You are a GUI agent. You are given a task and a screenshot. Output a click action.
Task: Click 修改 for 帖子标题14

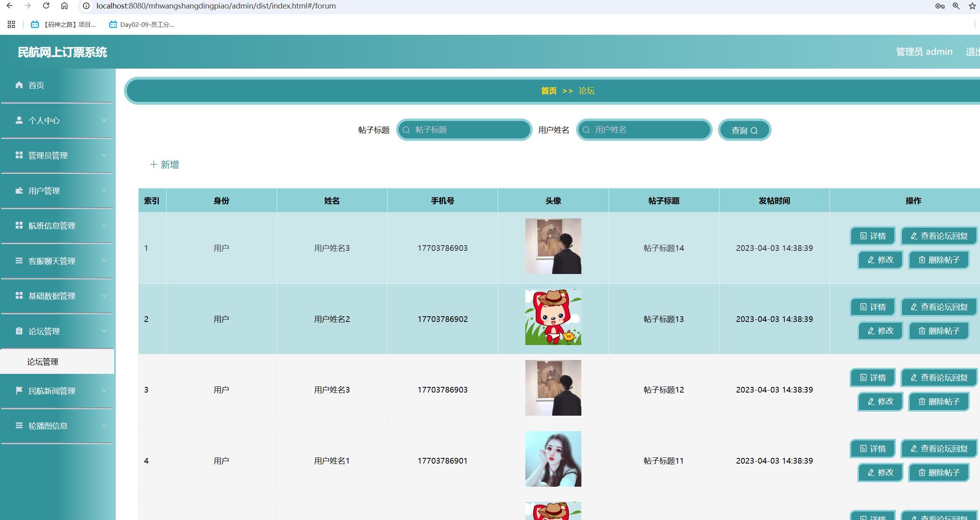(x=880, y=260)
